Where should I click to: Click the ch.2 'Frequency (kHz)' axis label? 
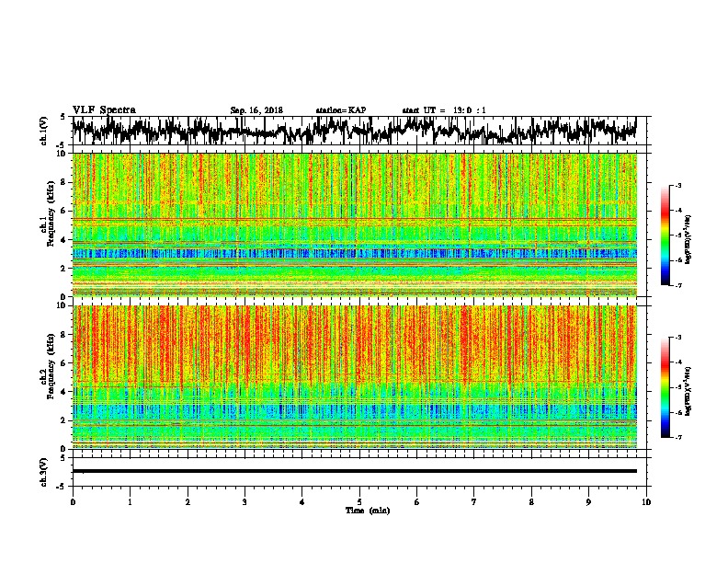(51, 365)
